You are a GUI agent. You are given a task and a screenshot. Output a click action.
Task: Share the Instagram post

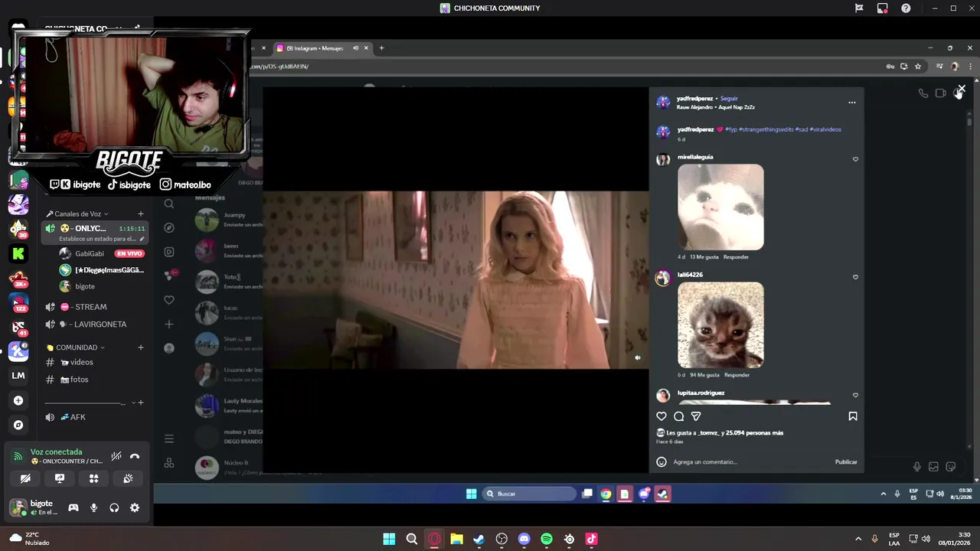tap(696, 416)
